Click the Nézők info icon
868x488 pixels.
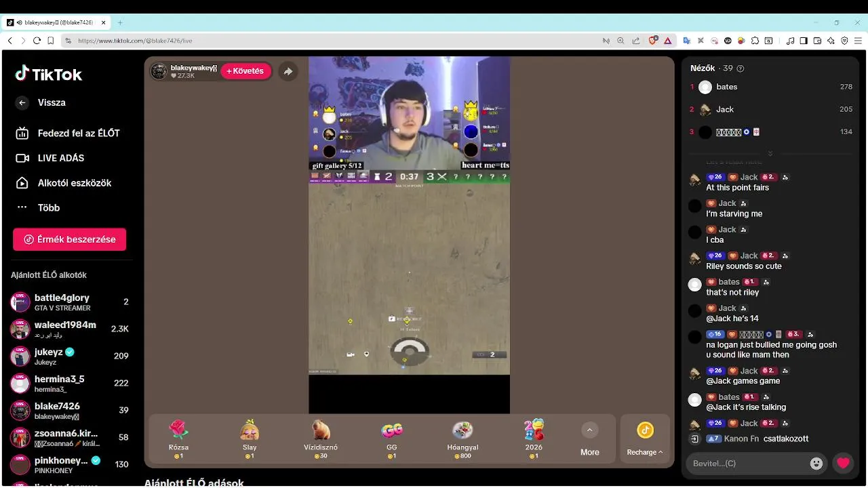(x=741, y=68)
